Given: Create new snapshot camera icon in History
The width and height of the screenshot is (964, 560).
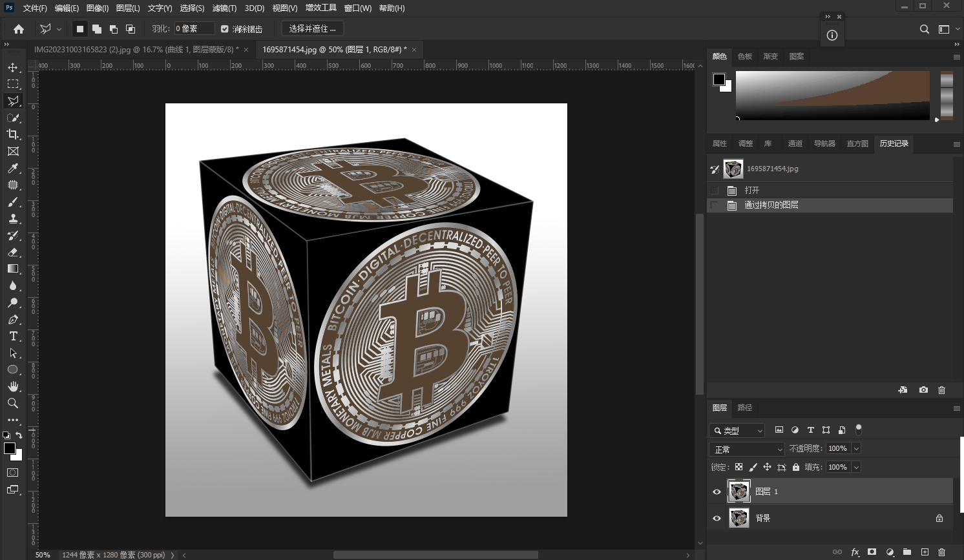Looking at the screenshot, I should [923, 389].
